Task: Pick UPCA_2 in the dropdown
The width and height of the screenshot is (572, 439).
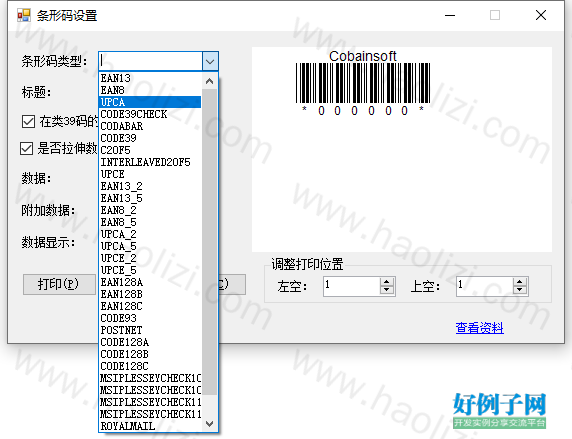Action: pyautogui.click(x=150, y=234)
